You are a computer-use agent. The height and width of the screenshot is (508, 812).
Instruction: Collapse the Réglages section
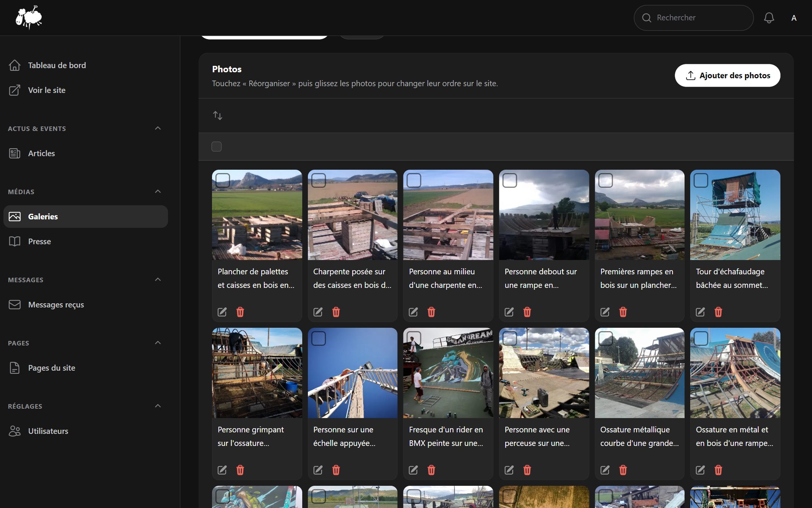pos(158,406)
